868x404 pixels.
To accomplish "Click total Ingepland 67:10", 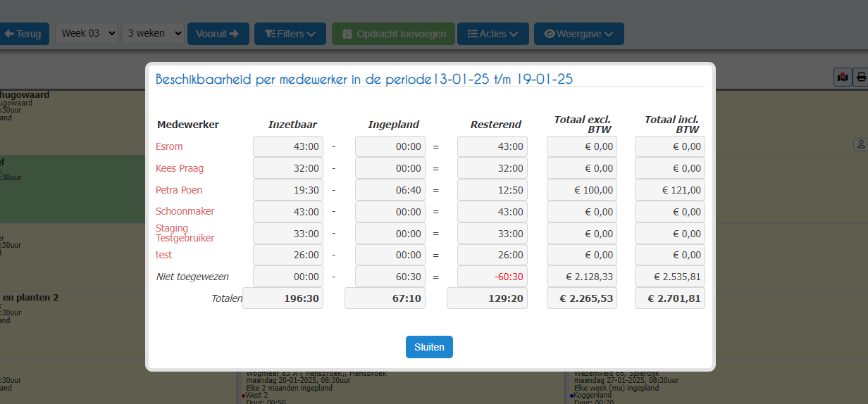I will 385,298.
